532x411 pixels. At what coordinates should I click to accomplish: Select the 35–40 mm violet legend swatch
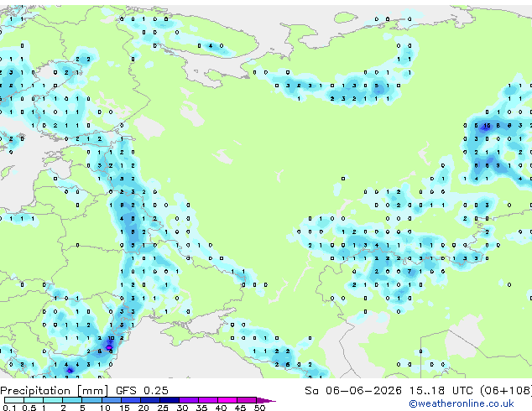[x=207, y=400]
